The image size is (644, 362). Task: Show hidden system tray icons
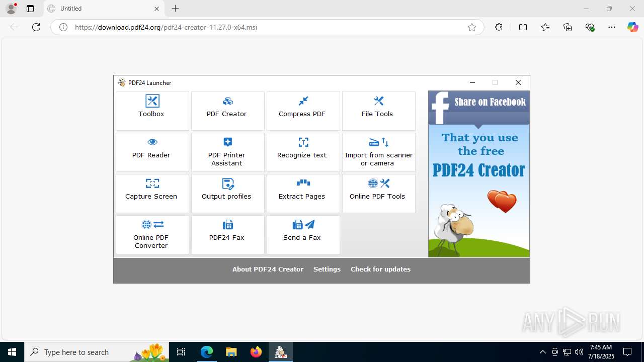point(542,352)
